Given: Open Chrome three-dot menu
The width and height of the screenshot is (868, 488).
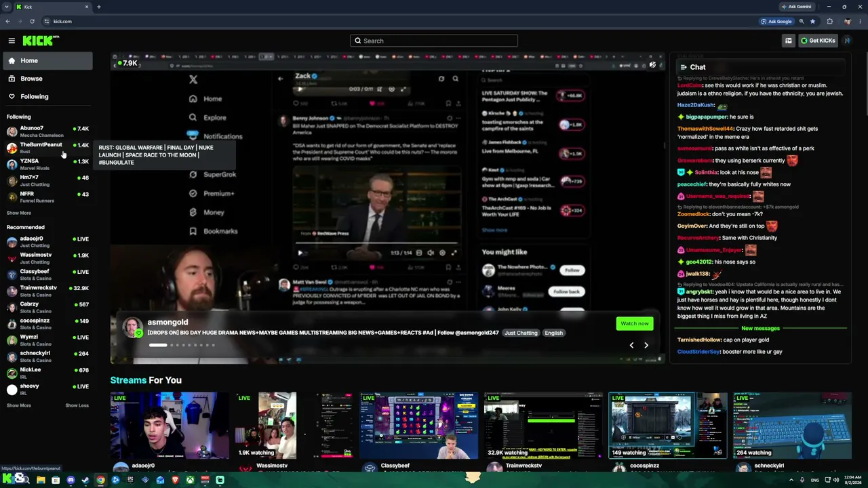Looking at the screenshot, I should point(860,21).
